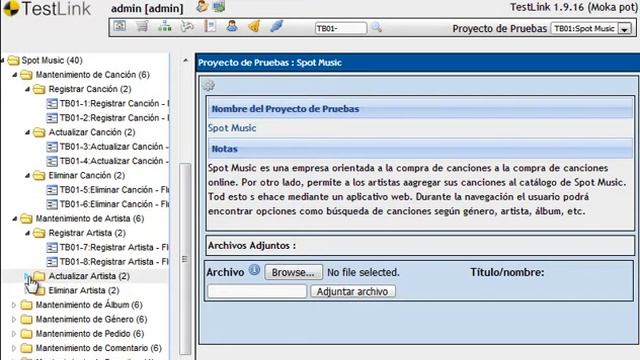
Task: Open the Proyecto de Pruebas dropdown
Action: click(x=591, y=28)
